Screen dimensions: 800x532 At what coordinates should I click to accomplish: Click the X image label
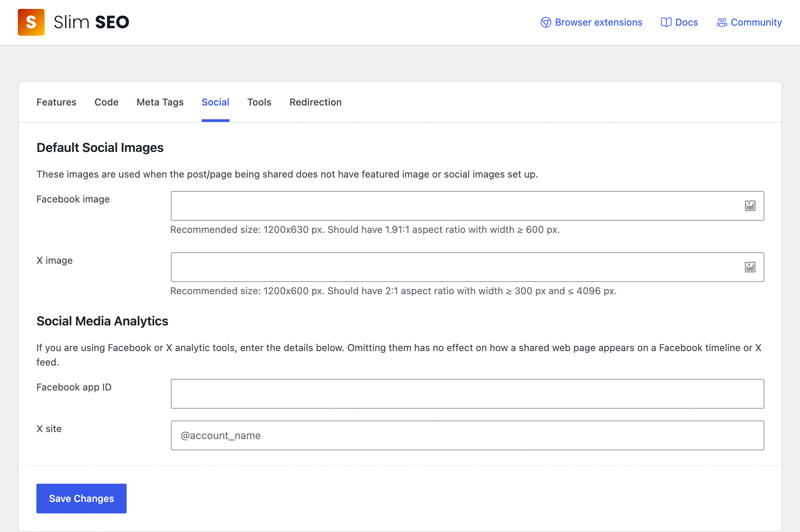pos(55,260)
